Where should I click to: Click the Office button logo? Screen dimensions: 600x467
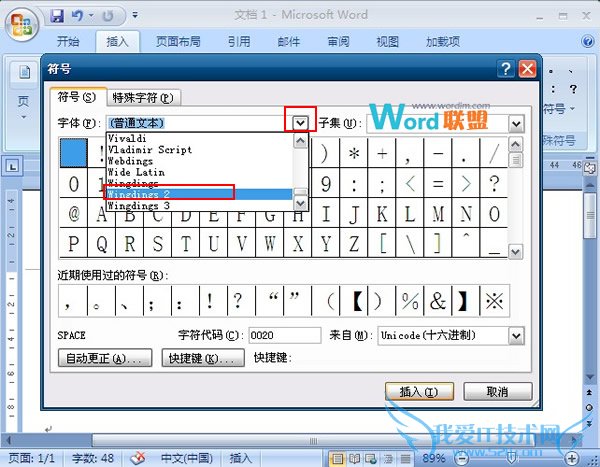21,24
